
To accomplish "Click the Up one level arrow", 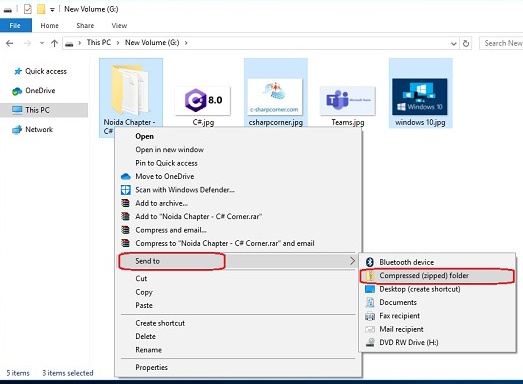I will click(54, 43).
